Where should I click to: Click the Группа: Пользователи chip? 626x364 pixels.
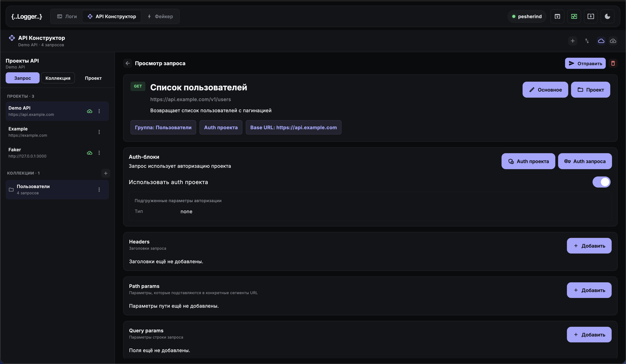point(163,127)
